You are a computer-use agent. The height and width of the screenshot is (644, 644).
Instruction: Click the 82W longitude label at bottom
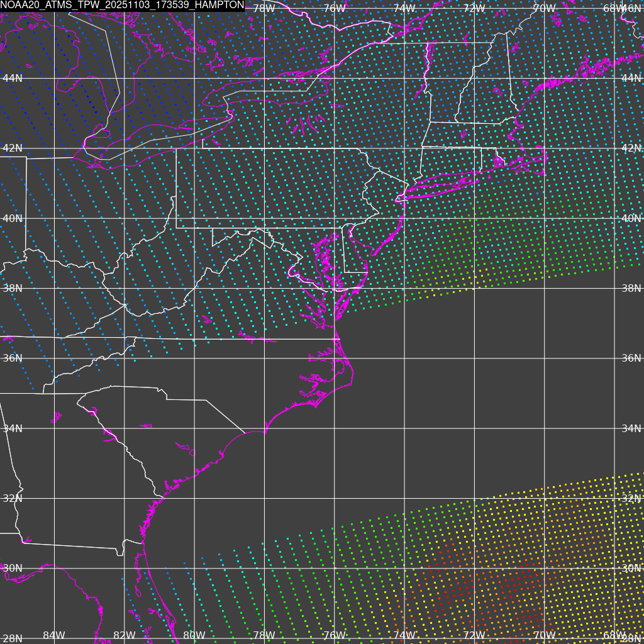(x=125, y=635)
